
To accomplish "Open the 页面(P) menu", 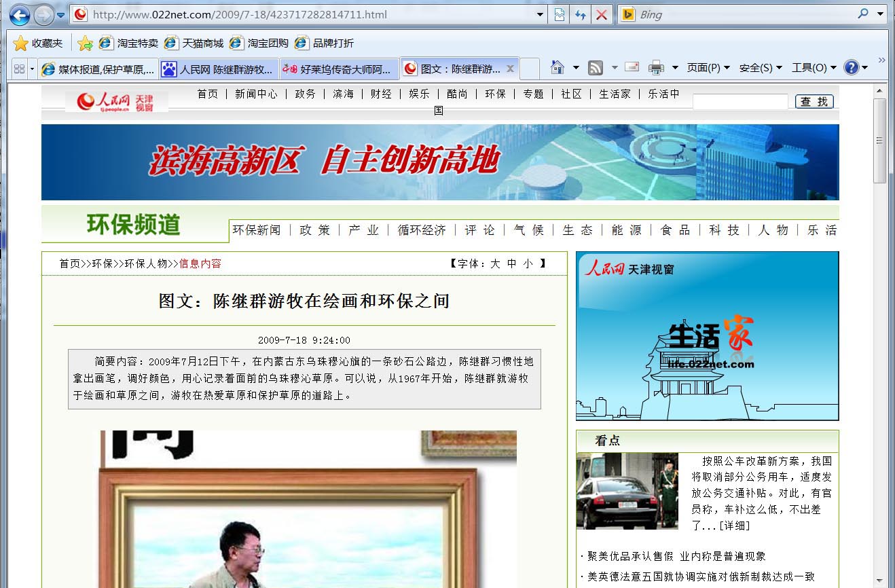I will click(708, 68).
